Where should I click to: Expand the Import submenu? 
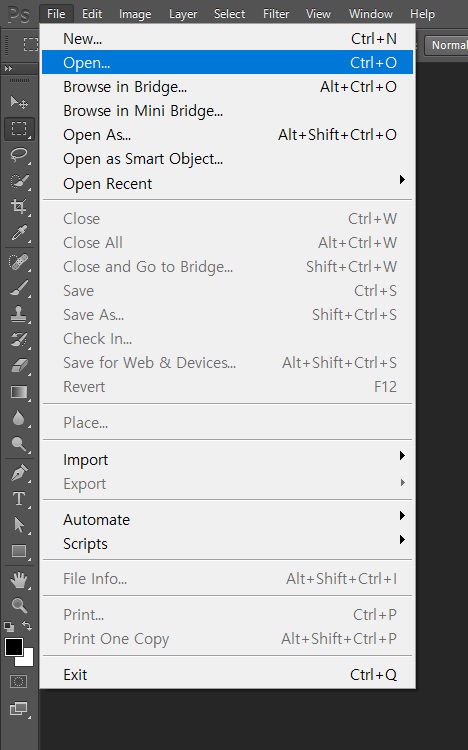[227, 459]
